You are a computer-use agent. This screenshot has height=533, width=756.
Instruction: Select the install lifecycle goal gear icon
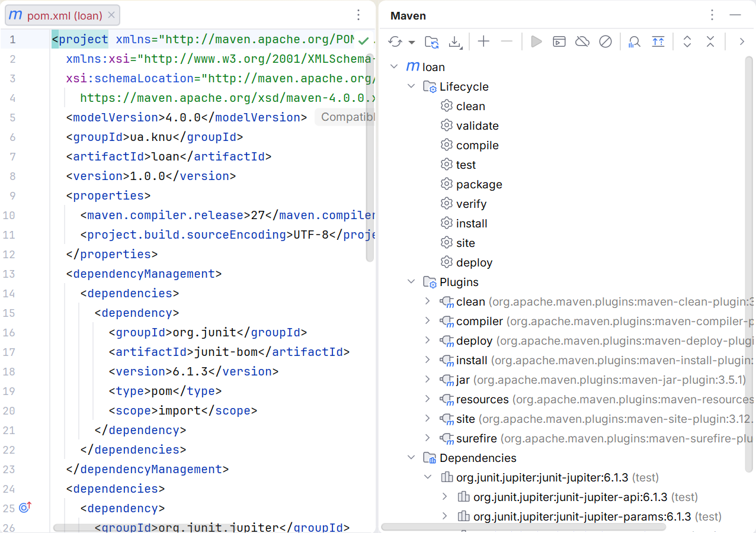[x=447, y=223]
